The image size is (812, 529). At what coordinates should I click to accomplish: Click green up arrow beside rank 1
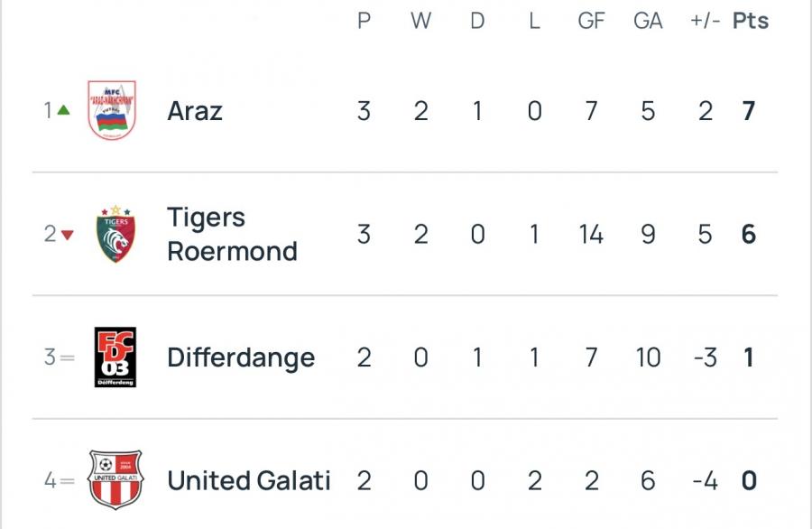coord(63,110)
